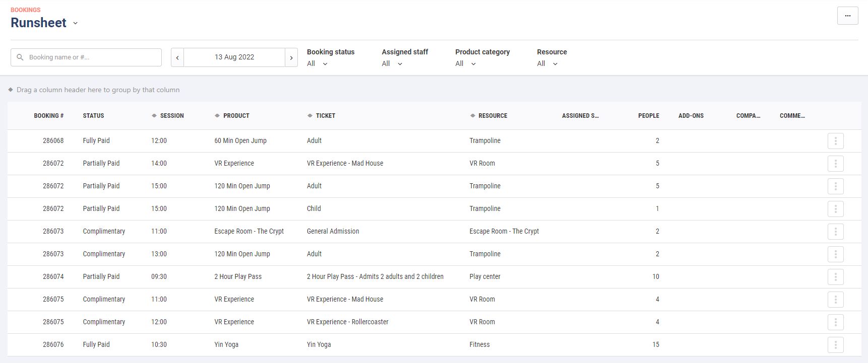This screenshot has width=868, height=363.
Task: Sort by the Compa... column header
Action: [748, 116]
